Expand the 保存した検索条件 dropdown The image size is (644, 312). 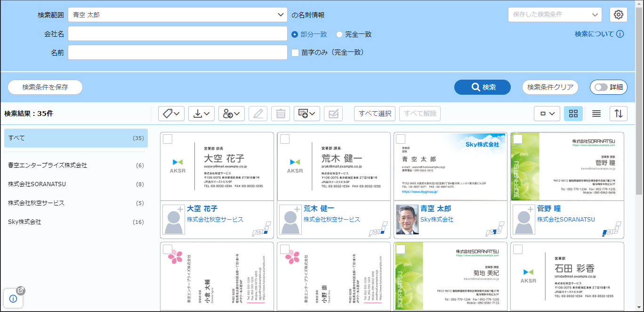click(555, 15)
